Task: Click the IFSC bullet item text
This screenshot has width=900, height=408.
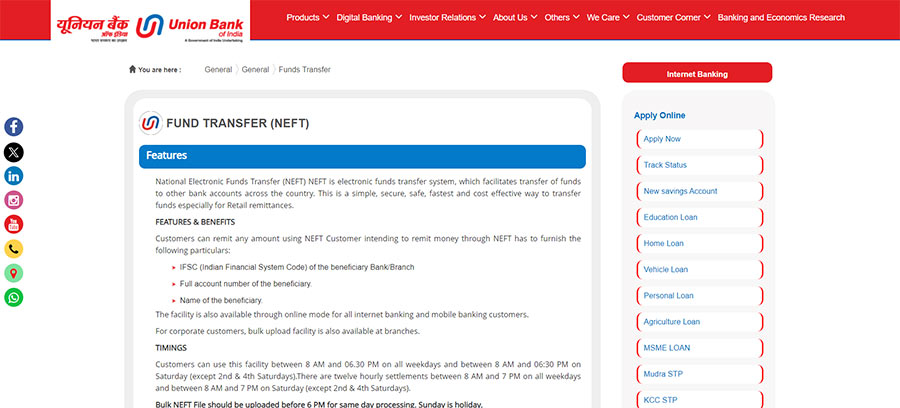Action: click(x=297, y=267)
